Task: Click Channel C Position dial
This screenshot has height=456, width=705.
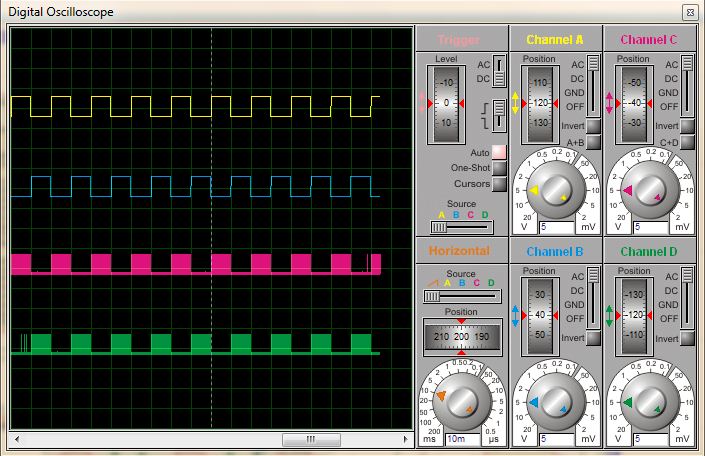Action: pyautogui.click(x=634, y=104)
